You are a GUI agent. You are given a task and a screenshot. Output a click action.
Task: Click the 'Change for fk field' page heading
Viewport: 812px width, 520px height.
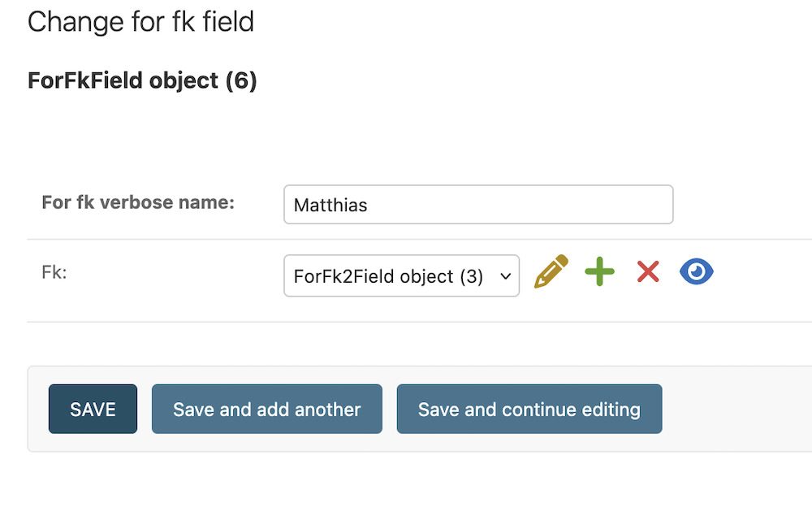(x=140, y=22)
